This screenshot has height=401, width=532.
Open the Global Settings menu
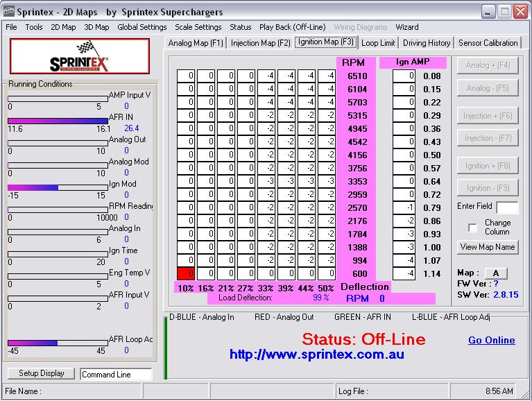point(141,27)
